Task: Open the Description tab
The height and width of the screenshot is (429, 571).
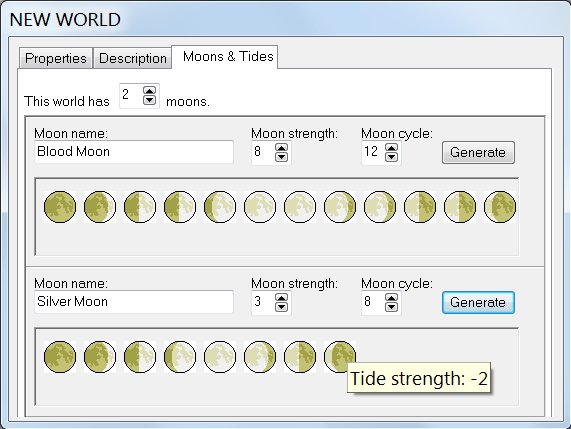Action: pyautogui.click(x=133, y=58)
